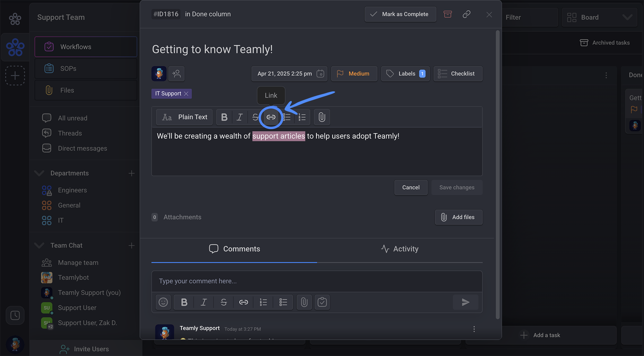Screen dimensions: 644x356
Task: Click the task dialog scrollbar
Action: 497,174
